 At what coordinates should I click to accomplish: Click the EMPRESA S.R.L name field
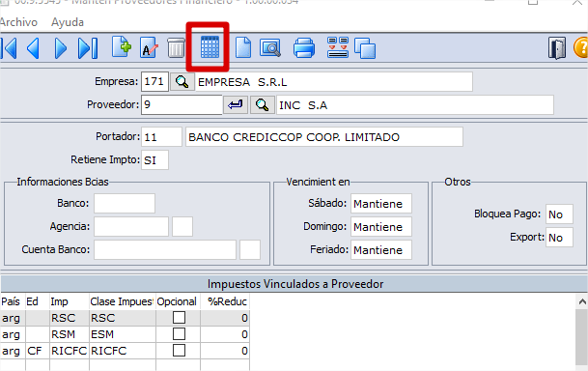click(333, 82)
